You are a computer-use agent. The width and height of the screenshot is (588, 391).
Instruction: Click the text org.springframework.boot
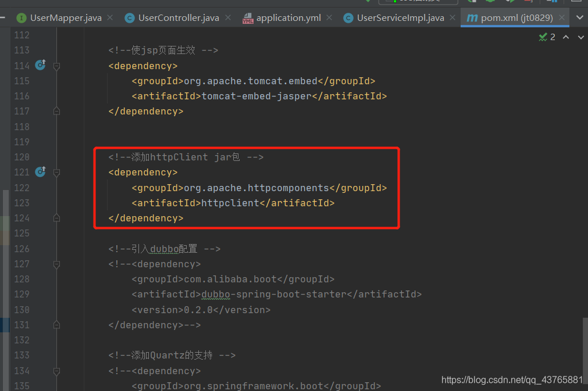[x=254, y=386]
